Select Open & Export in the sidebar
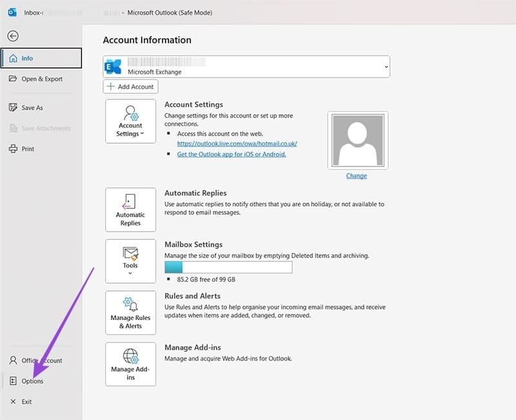516x420 pixels. pyautogui.click(x=39, y=78)
